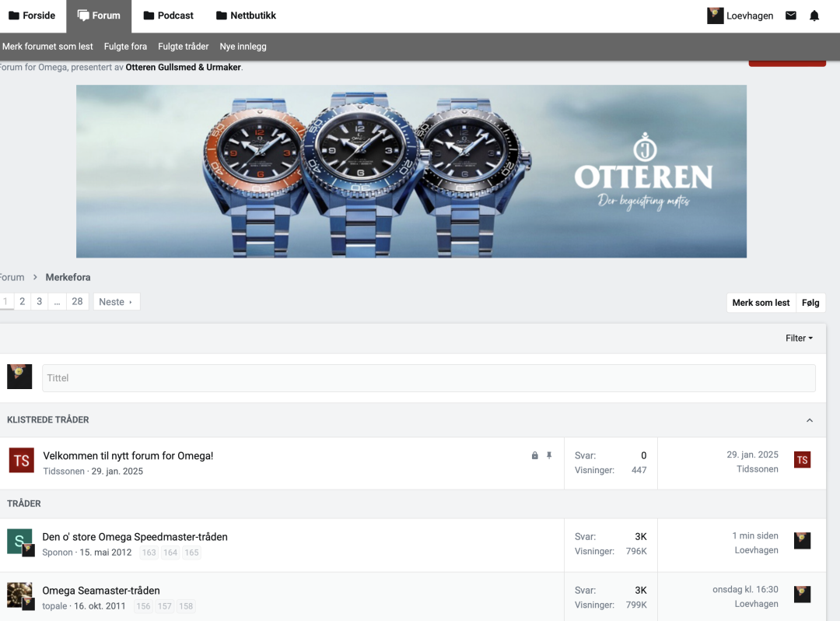Go to page 2
Image resolution: width=840 pixels, height=621 pixels.
[22, 302]
